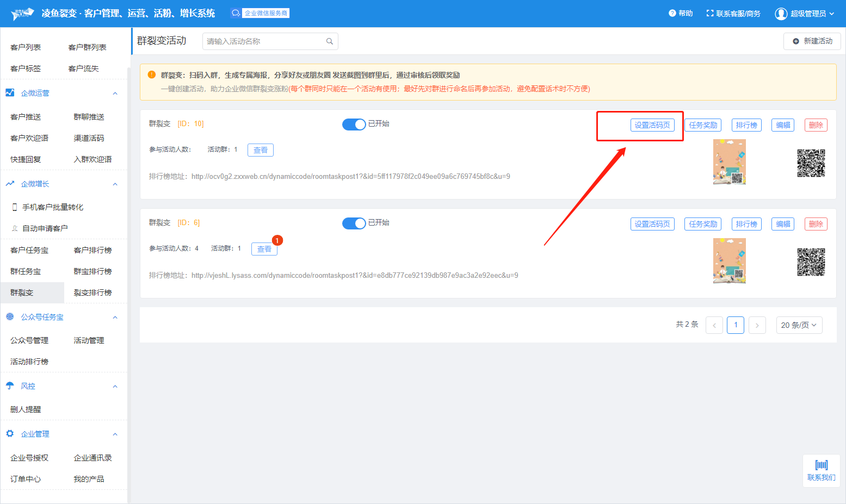Viewport: 846px width, 504px height.
Task: Toggle the activity ID 6 started switch
Action: click(x=354, y=223)
